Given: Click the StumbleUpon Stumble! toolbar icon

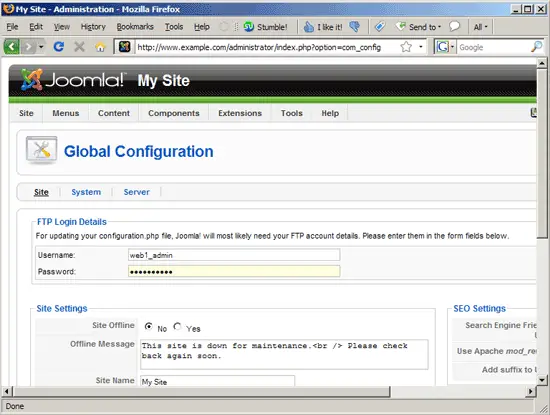Looking at the screenshot, I should [x=249, y=27].
